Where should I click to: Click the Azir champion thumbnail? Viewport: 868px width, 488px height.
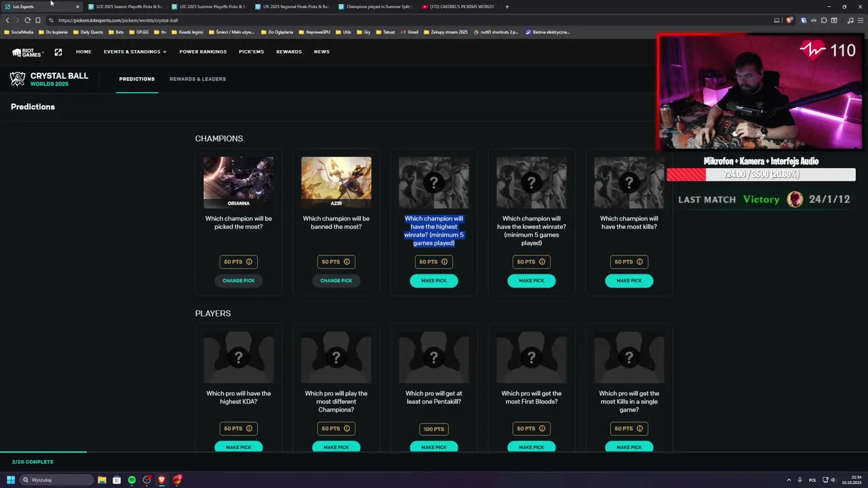click(336, 182)
